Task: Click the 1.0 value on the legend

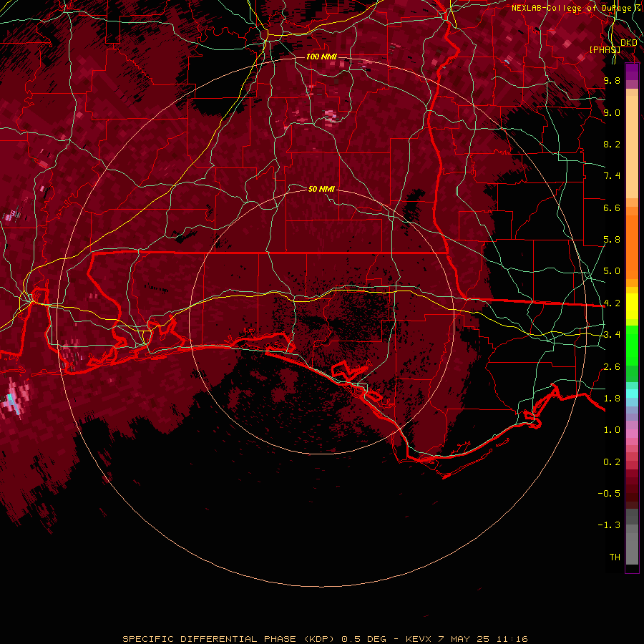Action: click(612, 430)
